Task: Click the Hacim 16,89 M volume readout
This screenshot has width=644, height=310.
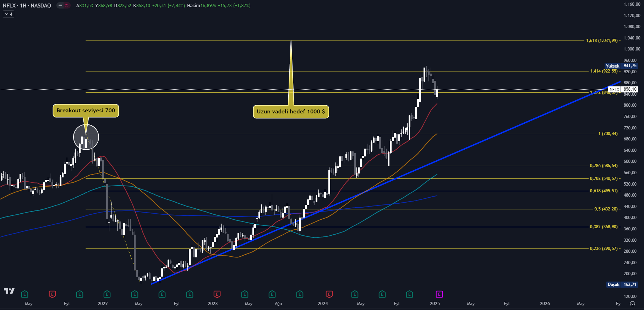Action: coord(201,6)
